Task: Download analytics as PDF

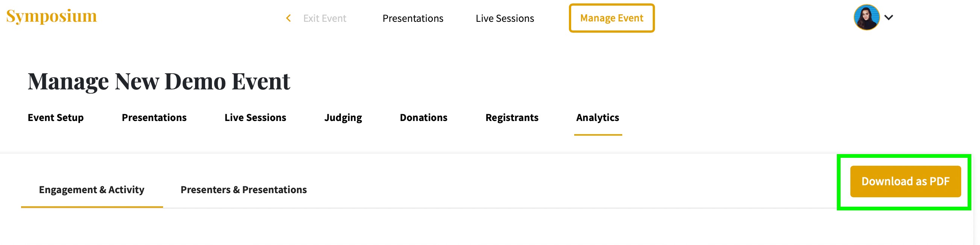Action: pyautogui.click(x=905, y=181)
